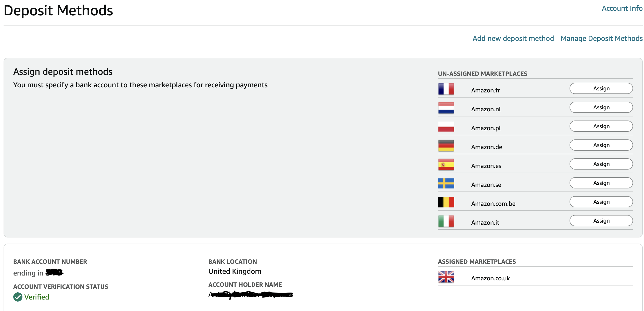Assign a deposit method to Amazon.it

(x=601, y=221)
